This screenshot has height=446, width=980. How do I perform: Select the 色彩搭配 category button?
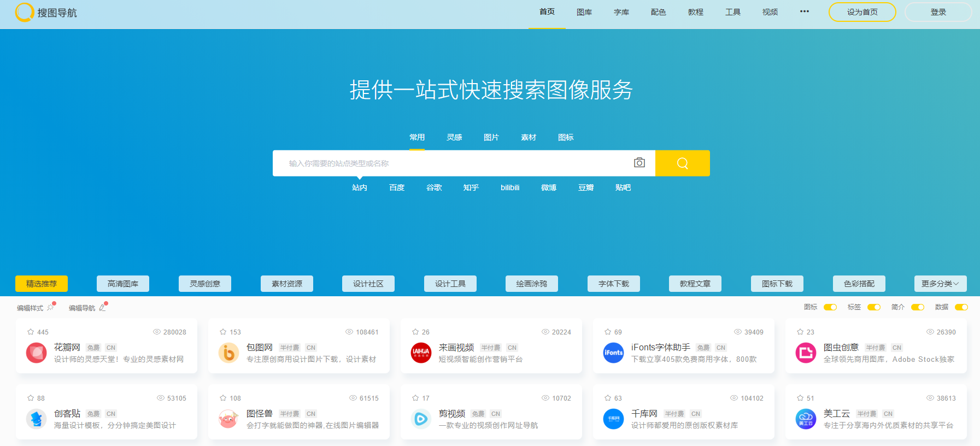(859, 284)
